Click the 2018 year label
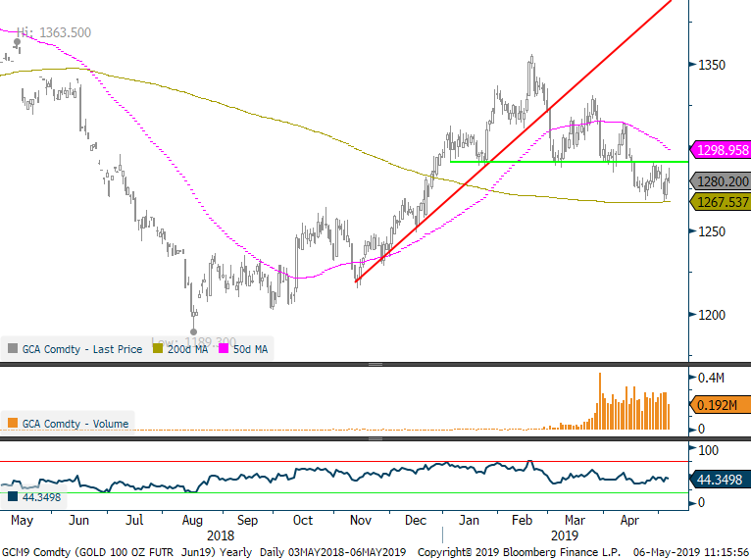751x560 pixels. [221, 535]
